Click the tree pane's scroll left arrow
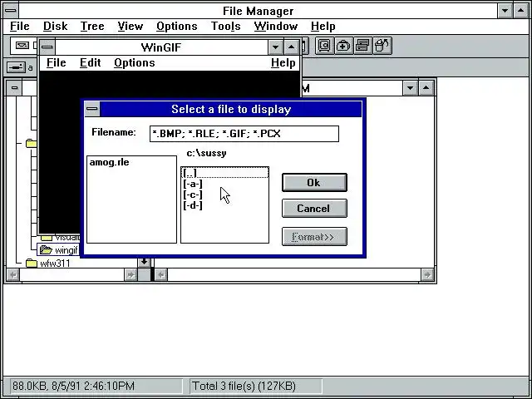Image resolution: width=532 pixels, height=399 pixels. [13, 274]
